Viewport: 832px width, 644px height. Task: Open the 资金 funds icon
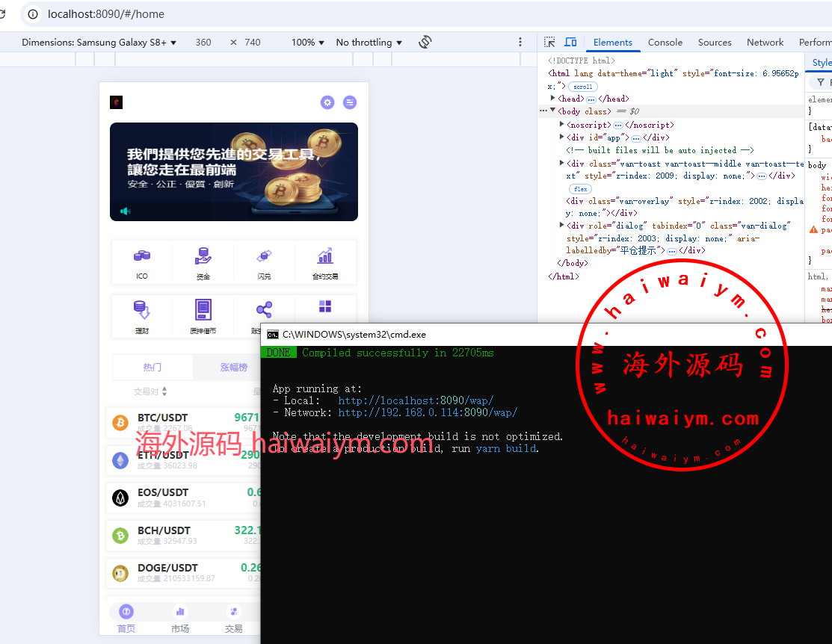[x=203, y=257]
